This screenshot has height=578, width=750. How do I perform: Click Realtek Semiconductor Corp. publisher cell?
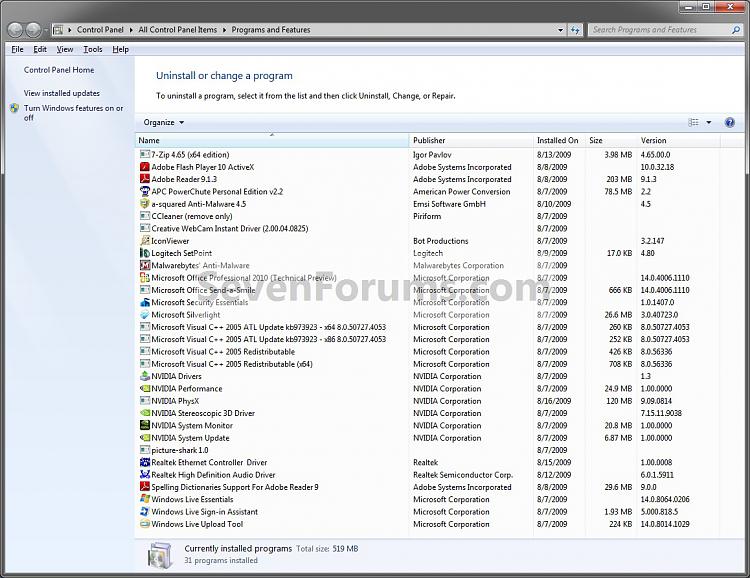[x=463, y=475]
